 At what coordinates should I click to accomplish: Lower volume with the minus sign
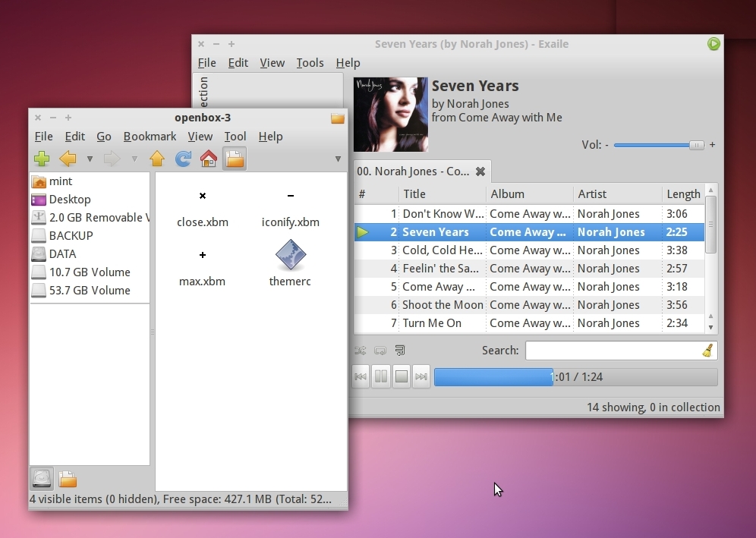point(606,145)
